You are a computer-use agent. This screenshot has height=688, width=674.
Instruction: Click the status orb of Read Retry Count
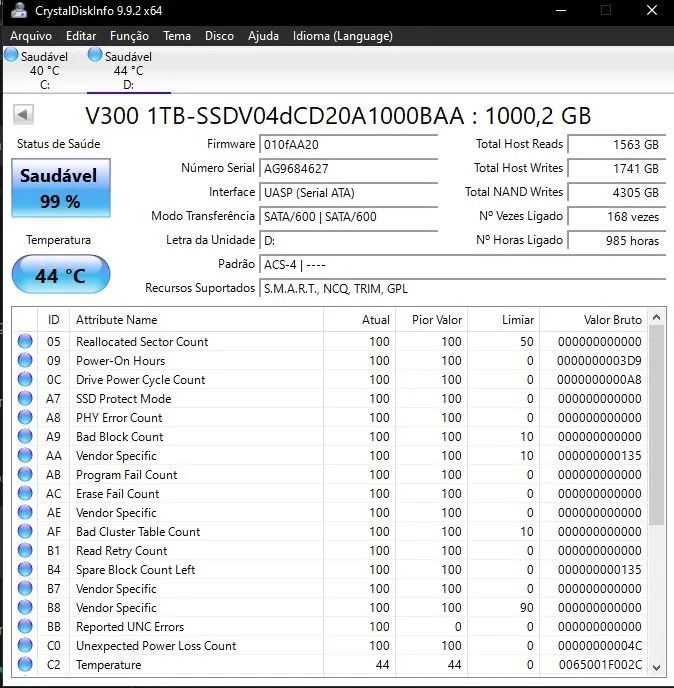pyautogui.click(x=25, y=550)
